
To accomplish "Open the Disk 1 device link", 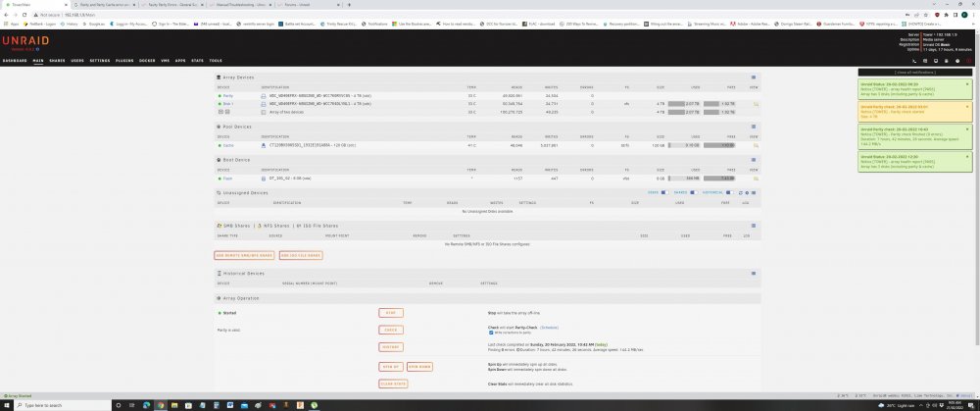I will click(228, 104).
